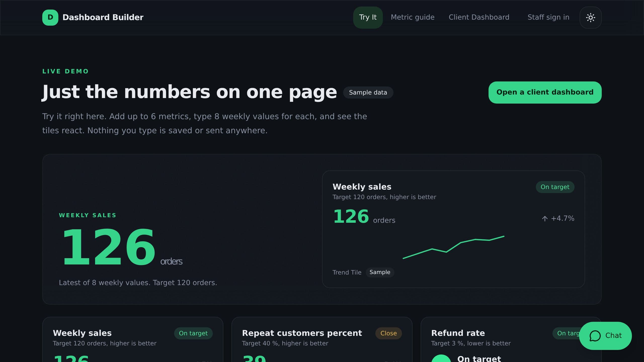Click Target 120 orders text in hero tile
The image size is (644, 362).
point(384,197)
